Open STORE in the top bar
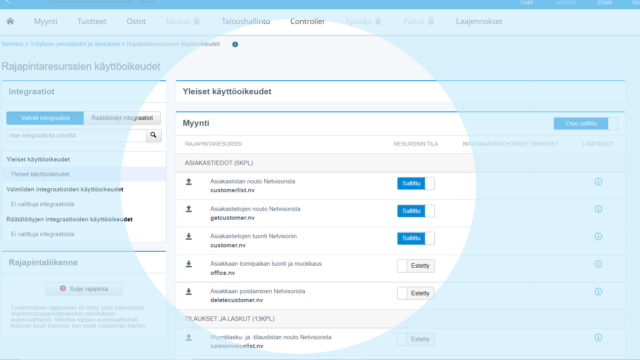Screen dimensions: 640x360 (604, 3)
